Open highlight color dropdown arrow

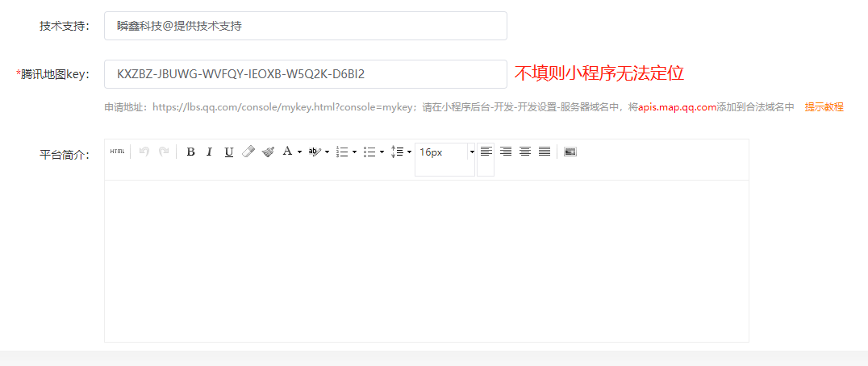[x=328, y=152]
